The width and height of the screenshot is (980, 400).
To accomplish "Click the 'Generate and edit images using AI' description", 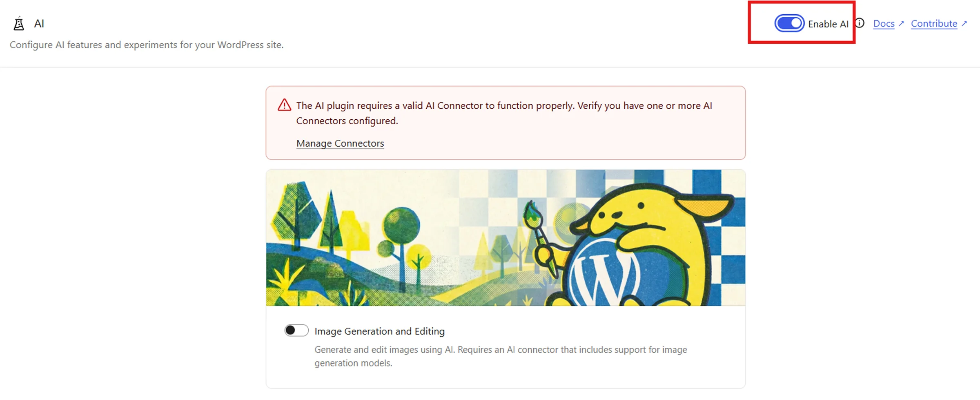I will tap(501, 356).
